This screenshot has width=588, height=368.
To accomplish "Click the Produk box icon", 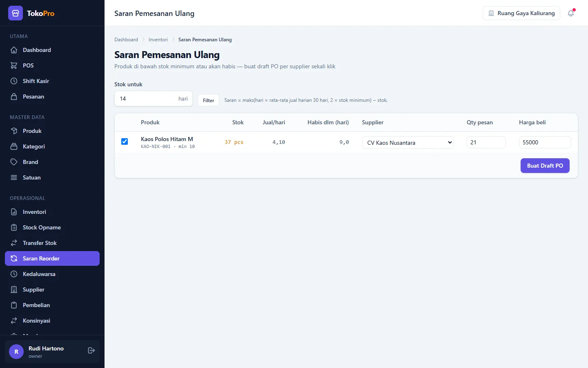I will pos(14,131).
